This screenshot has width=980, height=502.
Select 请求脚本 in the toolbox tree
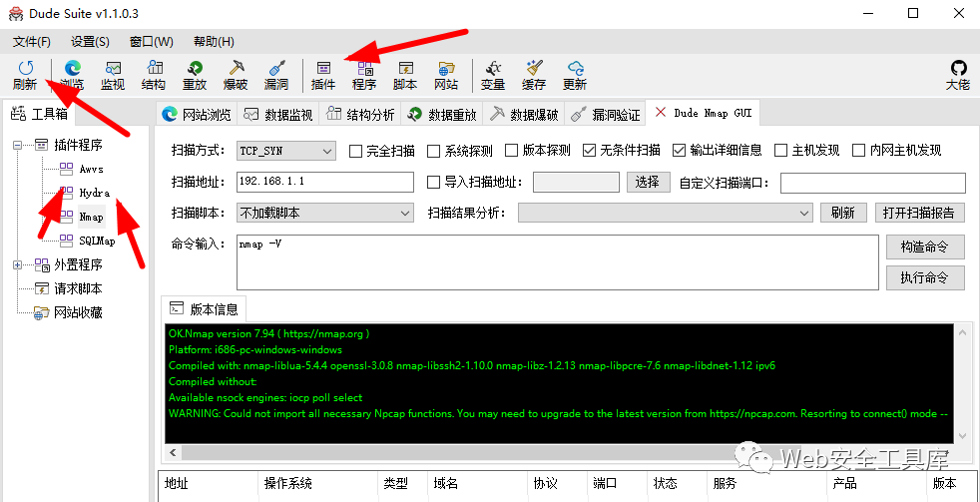78,288
